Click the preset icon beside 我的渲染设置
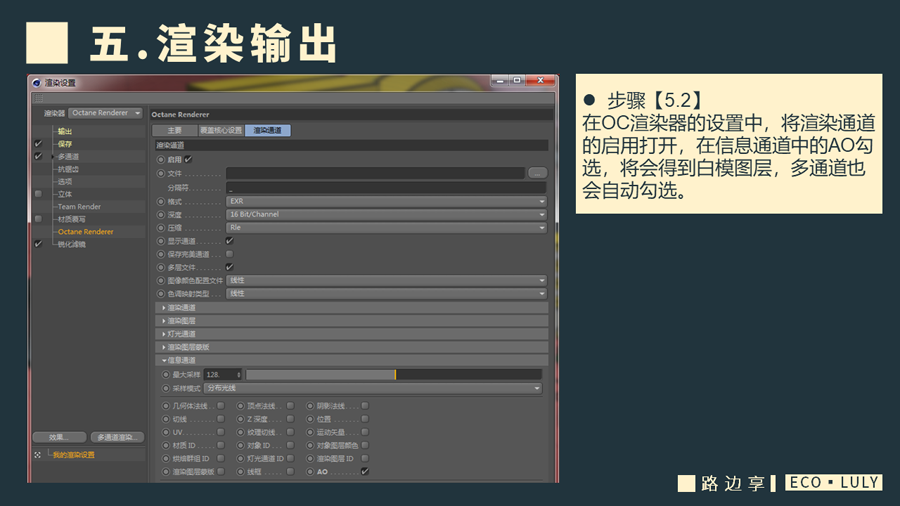 point(37,455)
